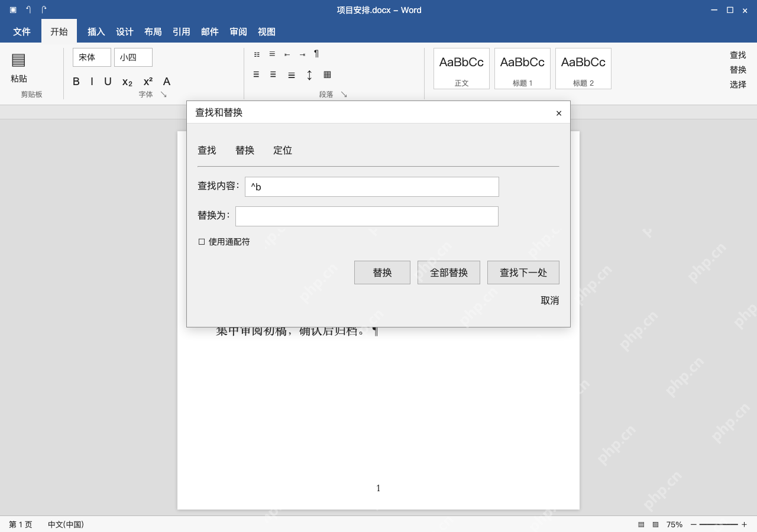The width and height of the screenshot is (757, 532).
Task: Select the 查找 tab in the dialog
Action: (207, 150)
